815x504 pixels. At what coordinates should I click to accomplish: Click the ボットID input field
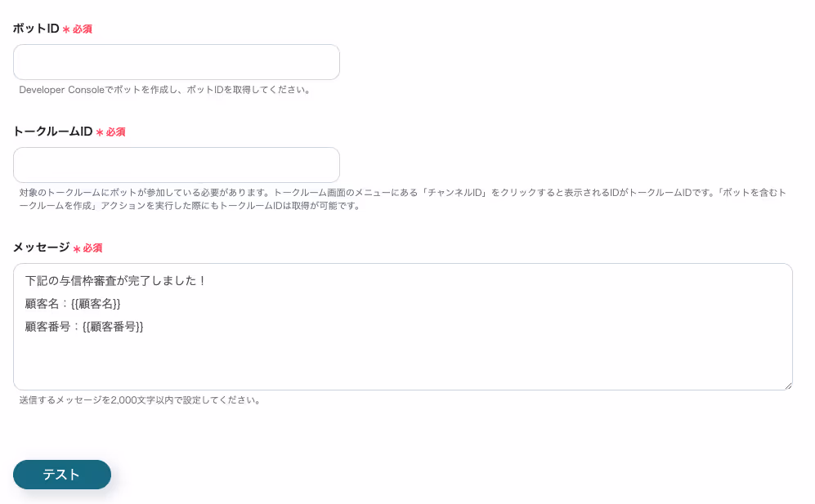177,62
